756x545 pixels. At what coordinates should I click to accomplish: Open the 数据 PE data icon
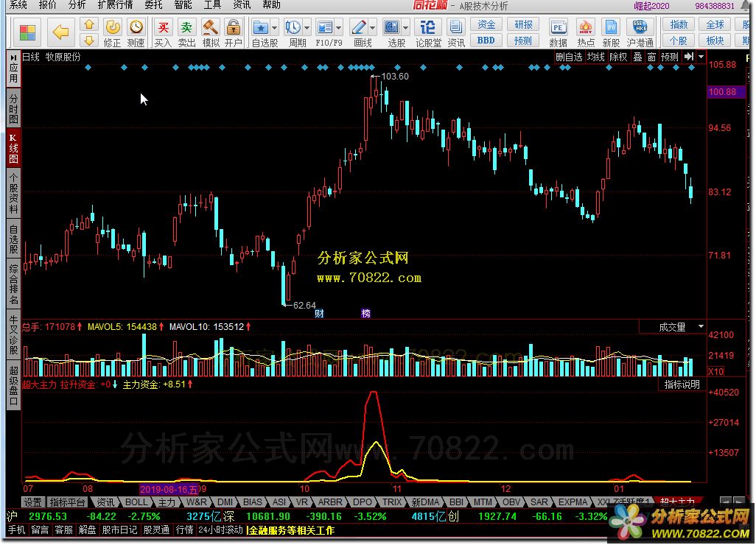click(558, 32)
